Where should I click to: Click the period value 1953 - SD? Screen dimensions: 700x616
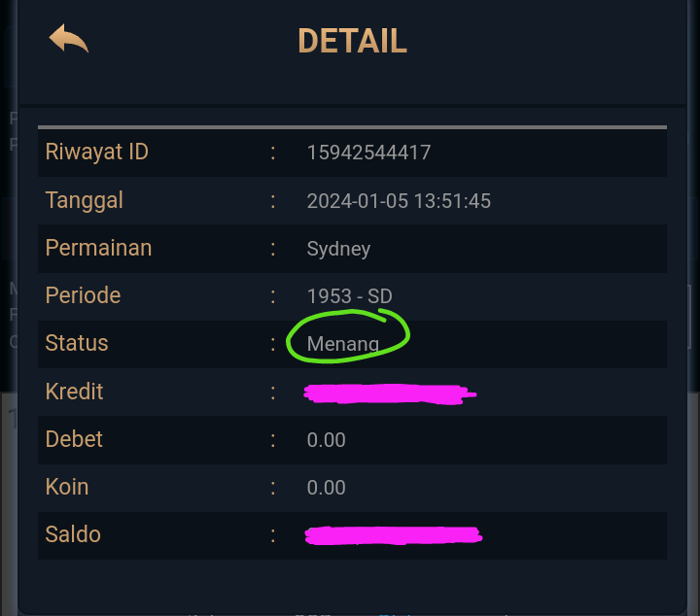point(350,296)
